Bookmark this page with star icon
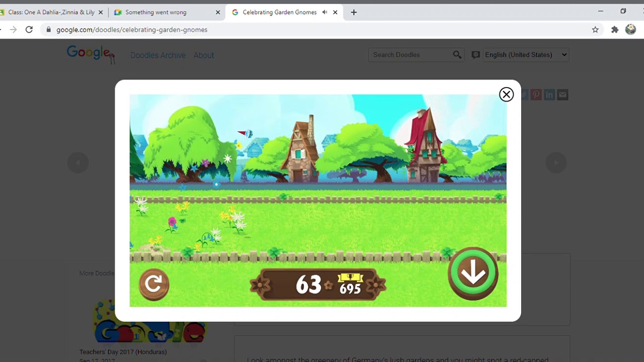This screenshot has width=644, height=362. click(x=595, y=30)
